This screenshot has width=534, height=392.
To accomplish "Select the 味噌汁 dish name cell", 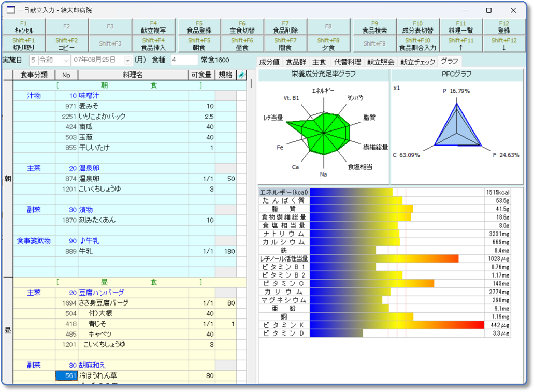I will tap(133, 96).
